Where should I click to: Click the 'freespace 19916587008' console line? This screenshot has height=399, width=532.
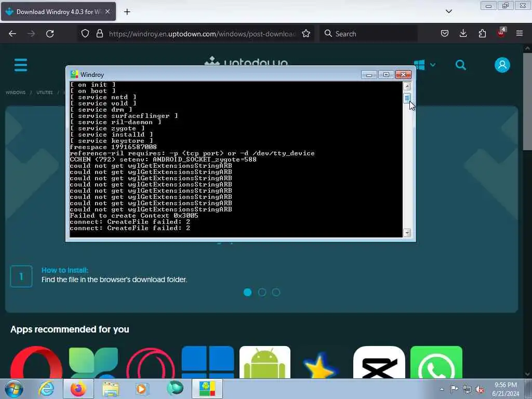pyautogui.click(x=113, y=147)
